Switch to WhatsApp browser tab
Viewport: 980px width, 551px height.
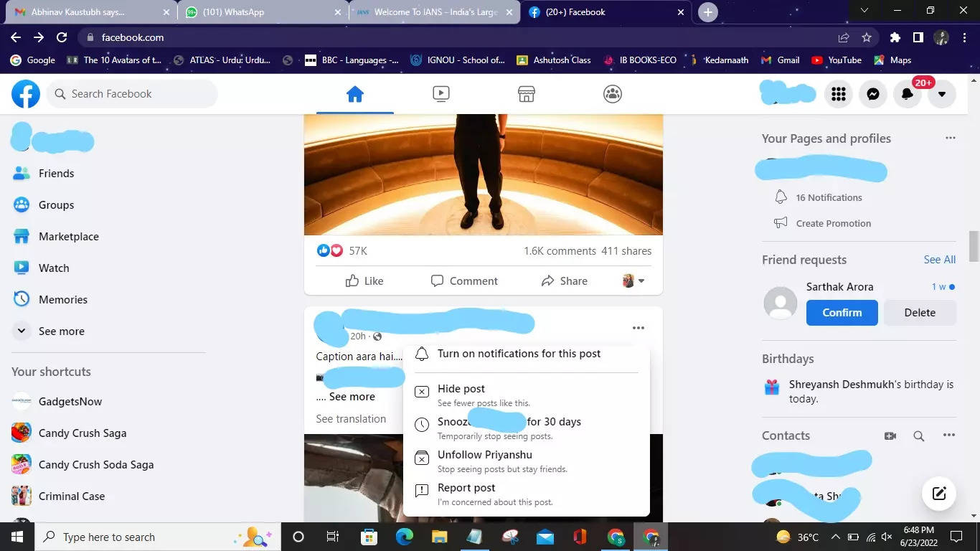click(x=263, y=12)
